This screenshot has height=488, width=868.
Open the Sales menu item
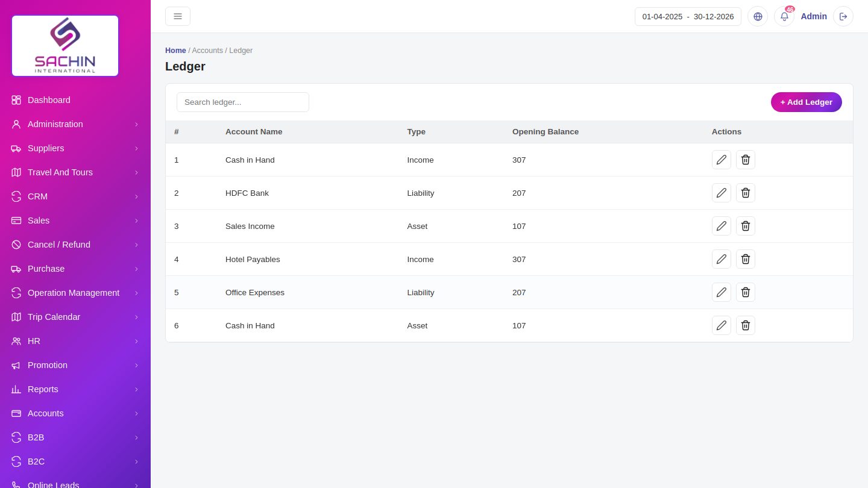click(75, 221)
